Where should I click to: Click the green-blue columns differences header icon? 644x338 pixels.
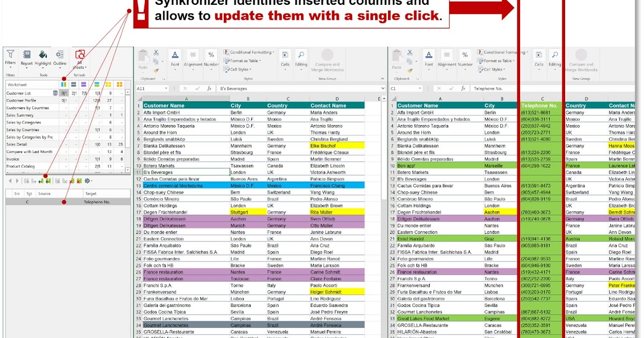[63, 84]
